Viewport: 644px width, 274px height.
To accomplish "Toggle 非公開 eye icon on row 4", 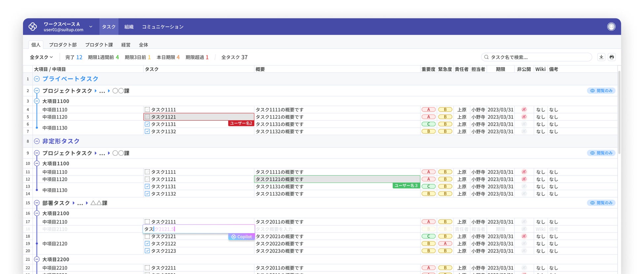I will click(524, 110).
